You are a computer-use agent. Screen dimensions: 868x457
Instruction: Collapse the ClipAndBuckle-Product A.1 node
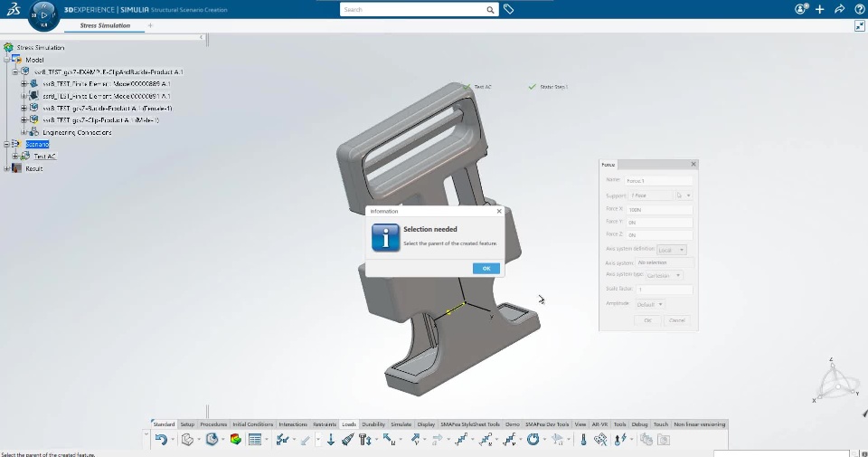pos(15,72)
